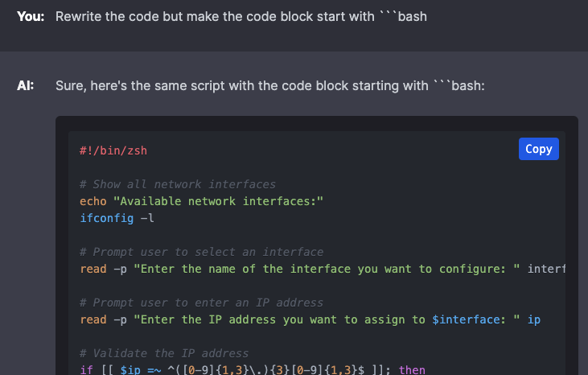Click the comment 'Prompt user to select an interface'
Screen dimensions: 588x375
tap(201, 252)
